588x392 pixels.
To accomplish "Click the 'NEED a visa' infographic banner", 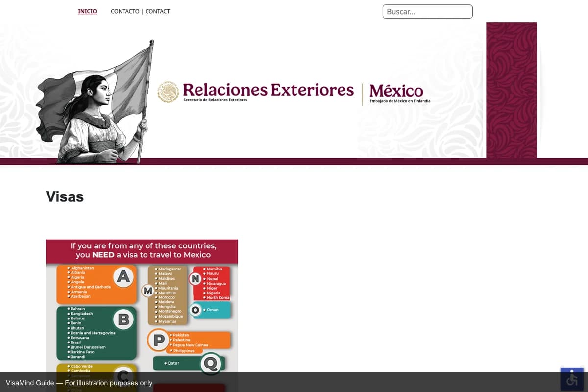I will point(142,251).
